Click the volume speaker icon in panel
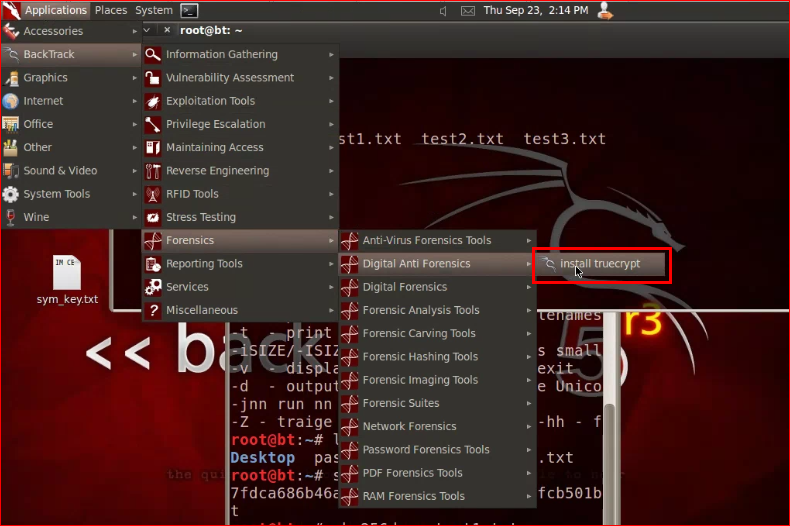The width and height of the screenshot is (790, 526). (443, 11)
